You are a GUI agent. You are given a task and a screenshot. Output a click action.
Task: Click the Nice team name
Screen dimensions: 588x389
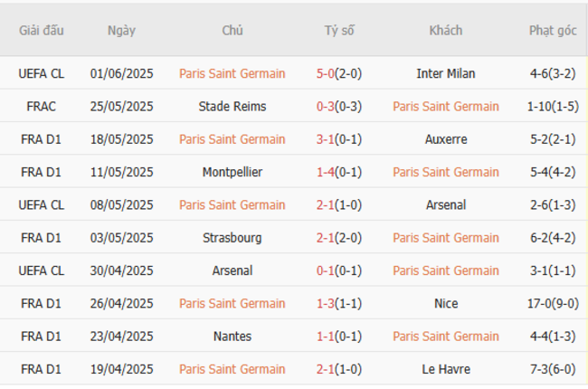coord(446,304)
